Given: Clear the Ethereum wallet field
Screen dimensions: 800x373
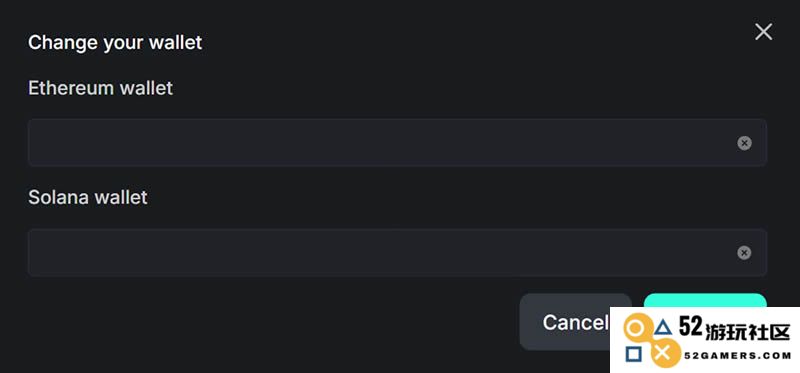Looking at the screenshot, I should point(744,143).
